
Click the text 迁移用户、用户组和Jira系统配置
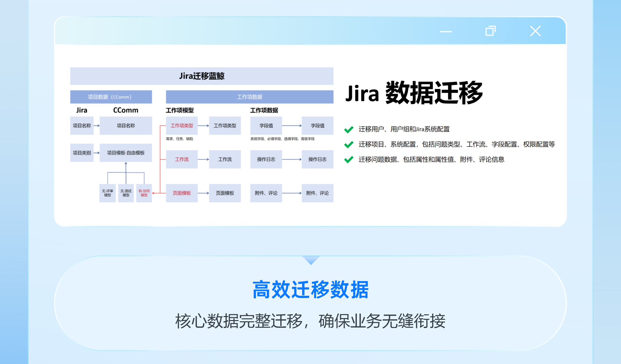pyautogui.click(x=404, y=129)
